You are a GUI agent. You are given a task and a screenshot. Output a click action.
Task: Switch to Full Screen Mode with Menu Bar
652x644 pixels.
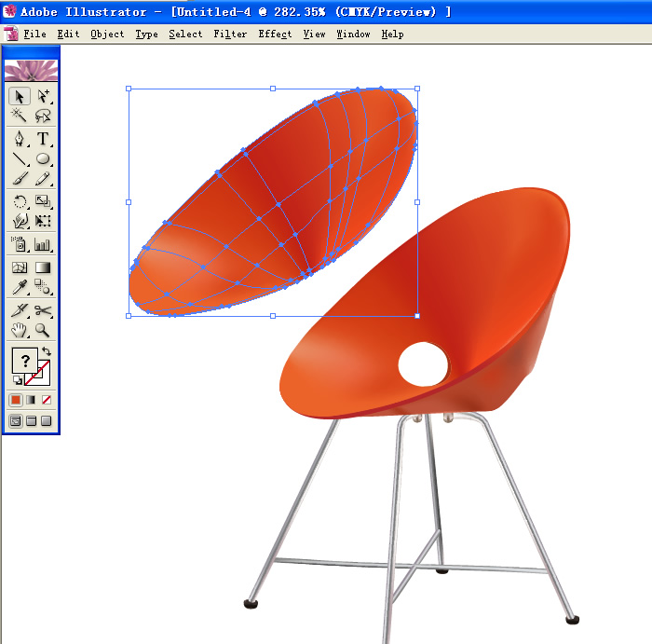tap(31, 421)
